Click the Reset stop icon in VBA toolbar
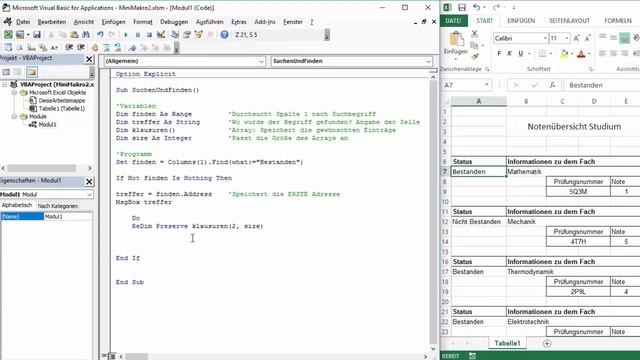 [149, 35]
